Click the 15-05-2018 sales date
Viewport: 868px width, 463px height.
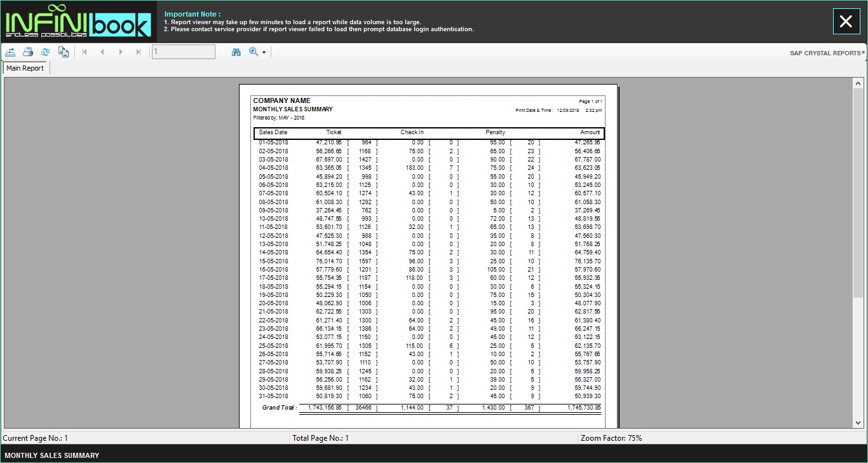click(273, 261)
